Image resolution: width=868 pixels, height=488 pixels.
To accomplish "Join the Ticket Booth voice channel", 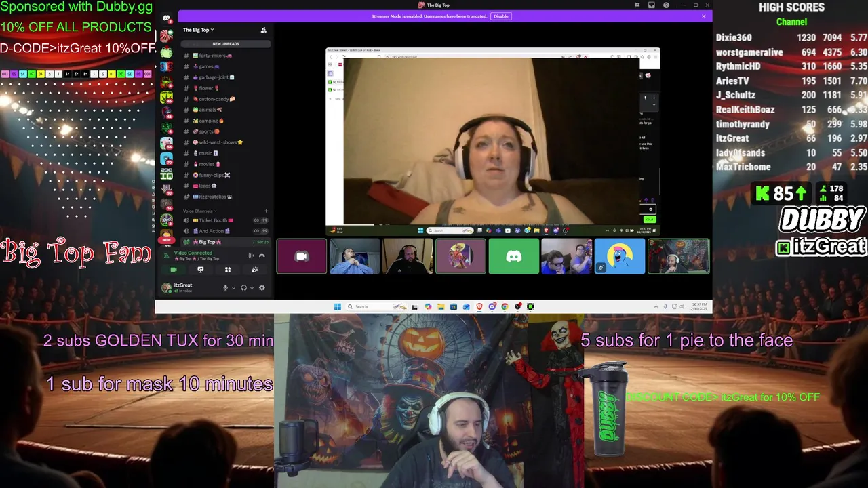I will click(226, 220).
